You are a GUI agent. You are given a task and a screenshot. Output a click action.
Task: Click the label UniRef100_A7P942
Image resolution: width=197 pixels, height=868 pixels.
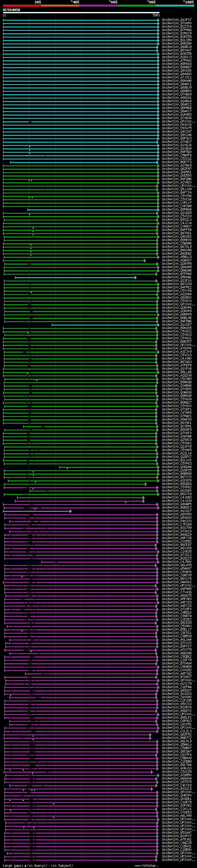[177, 61]
